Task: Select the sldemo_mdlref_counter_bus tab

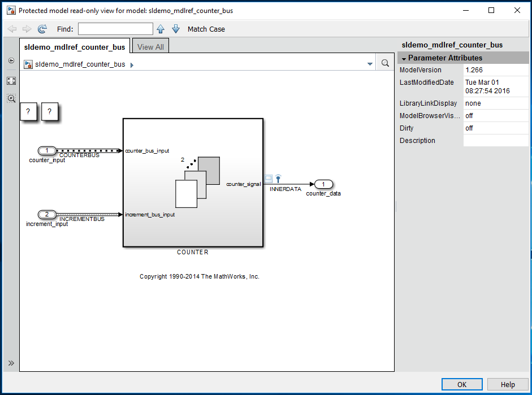Action: click(x=75, y=47)
